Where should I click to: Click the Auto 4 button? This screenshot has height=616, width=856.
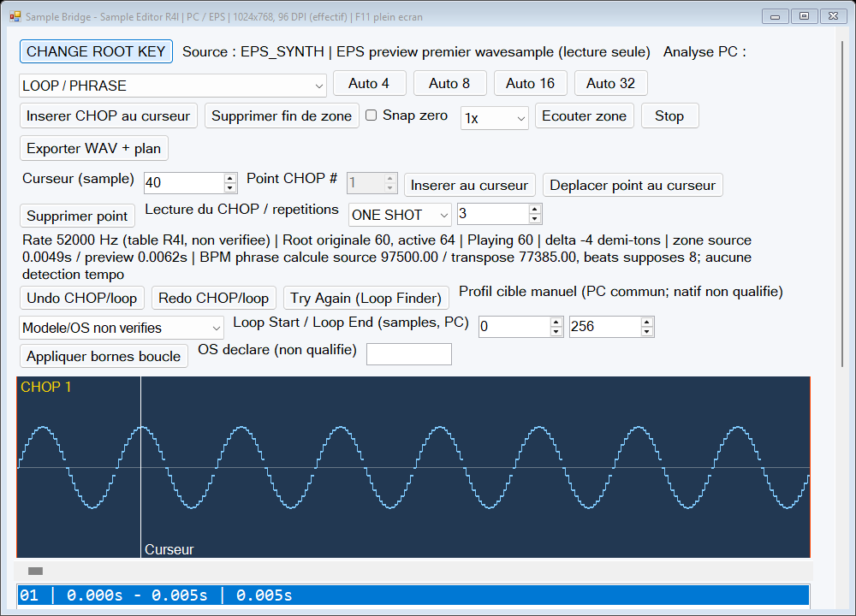tap(369, 84)
